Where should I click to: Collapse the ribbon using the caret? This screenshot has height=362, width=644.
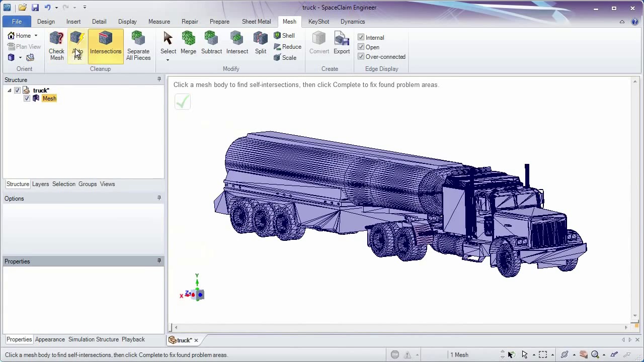622,22
